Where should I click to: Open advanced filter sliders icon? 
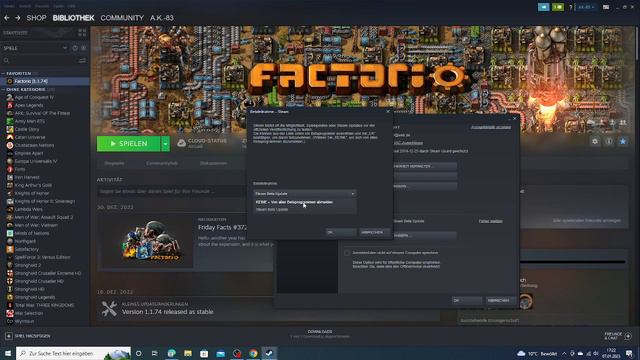(x=82, y=60)
